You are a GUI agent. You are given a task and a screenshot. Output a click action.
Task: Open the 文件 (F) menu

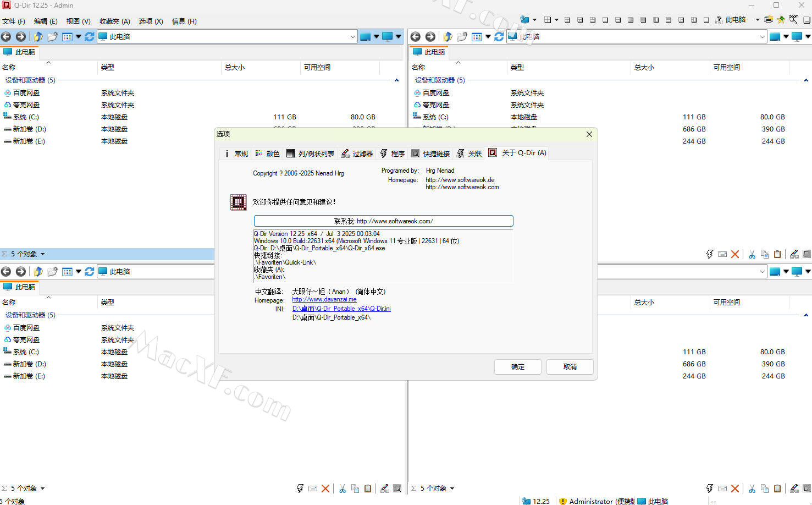click(14, 21)
